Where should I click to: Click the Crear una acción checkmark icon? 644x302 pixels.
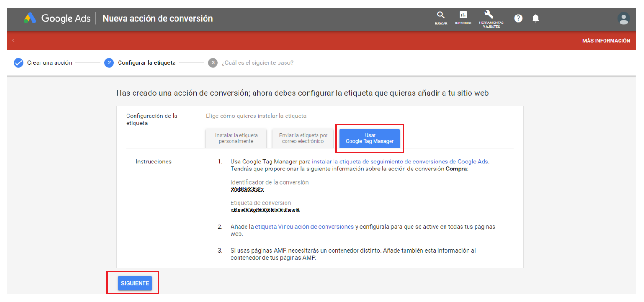point(18,63)
